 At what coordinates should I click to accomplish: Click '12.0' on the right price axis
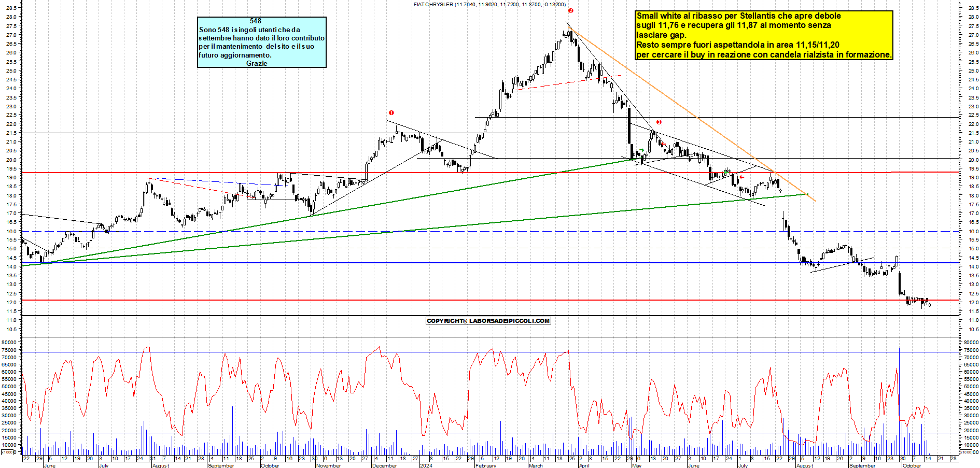[973, 302]
